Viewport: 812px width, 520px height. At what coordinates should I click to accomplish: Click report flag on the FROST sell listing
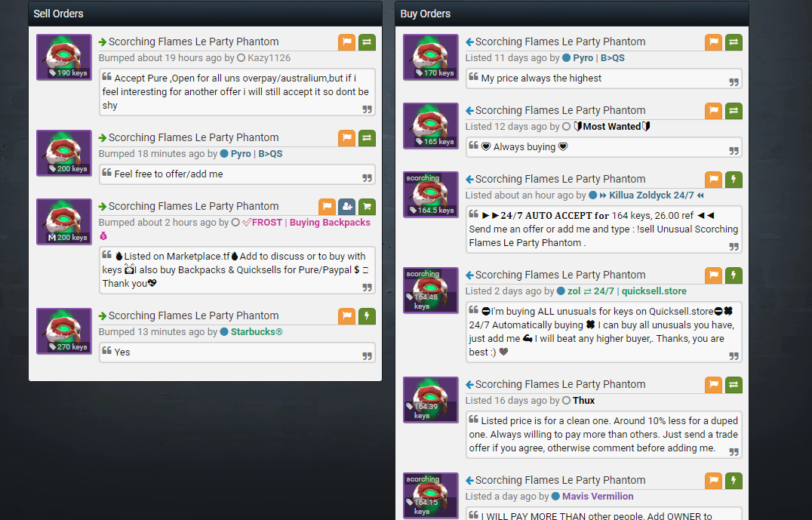coord(327,207)
